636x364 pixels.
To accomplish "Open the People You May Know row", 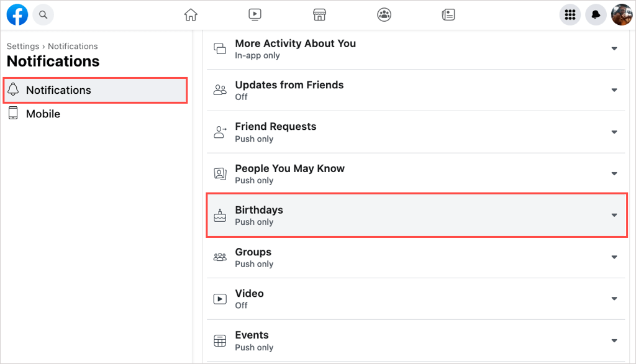I will click(x=289, y=174).
